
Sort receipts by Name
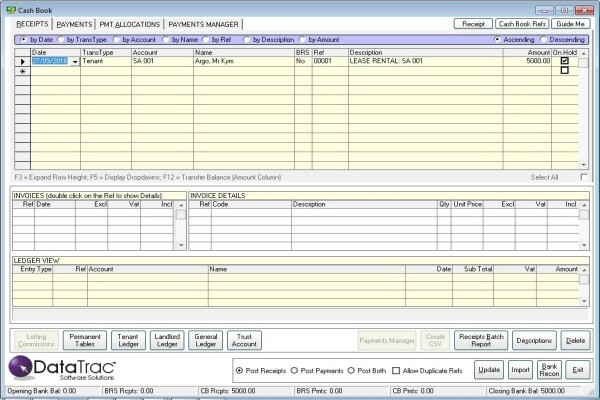pos(165,39)
